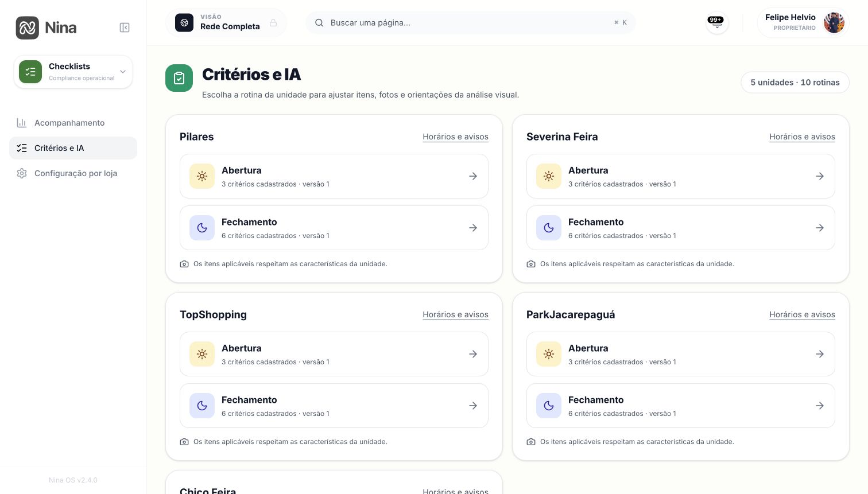
Task: Open the Visão Rede Completa selector
Action: tap(226, 23)
